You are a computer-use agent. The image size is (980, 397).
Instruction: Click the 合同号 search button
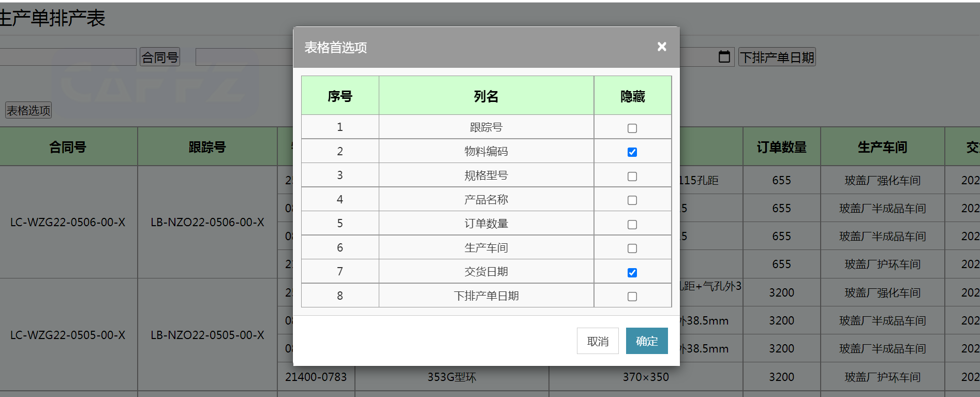[160, 57]
